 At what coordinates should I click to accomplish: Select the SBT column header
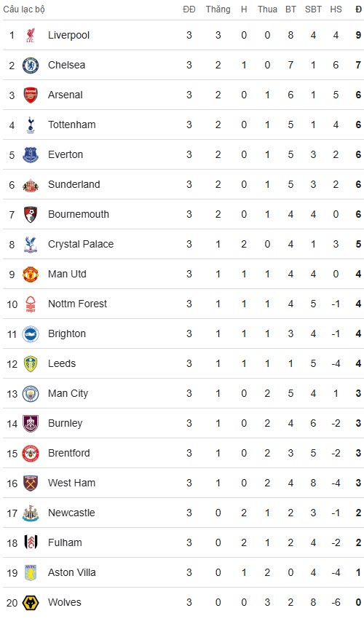click(314, 9)
